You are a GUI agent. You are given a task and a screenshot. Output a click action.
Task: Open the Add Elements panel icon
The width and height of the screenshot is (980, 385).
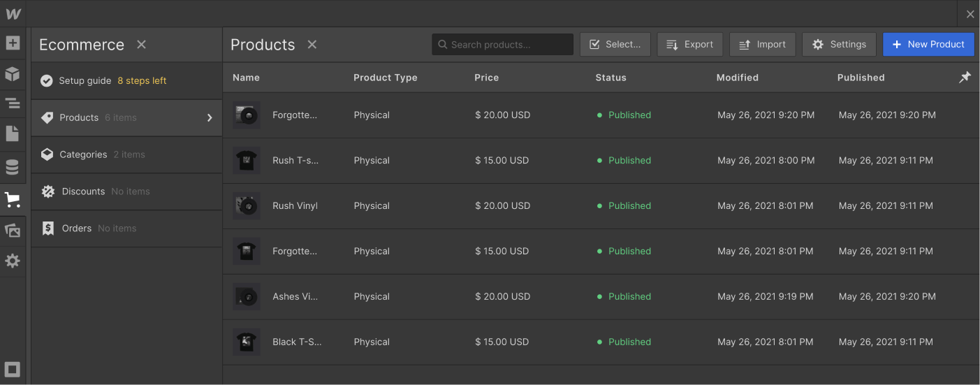(13, 43)
